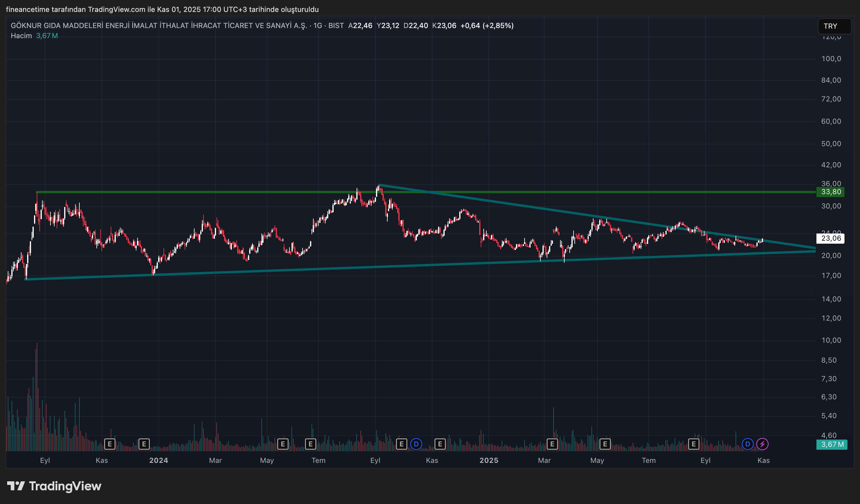860x504 pixels.
Task: Click E marker immediately left of first D marker
Action: coord(401,444)
